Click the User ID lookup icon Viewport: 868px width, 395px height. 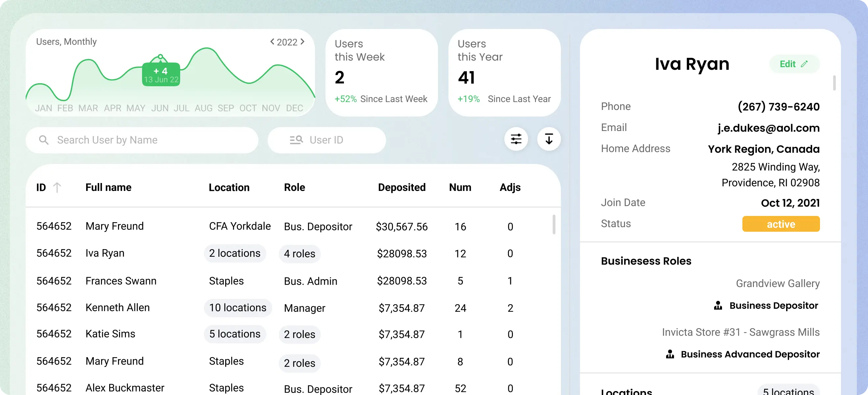pyautogui.click(x=296, y=140)
